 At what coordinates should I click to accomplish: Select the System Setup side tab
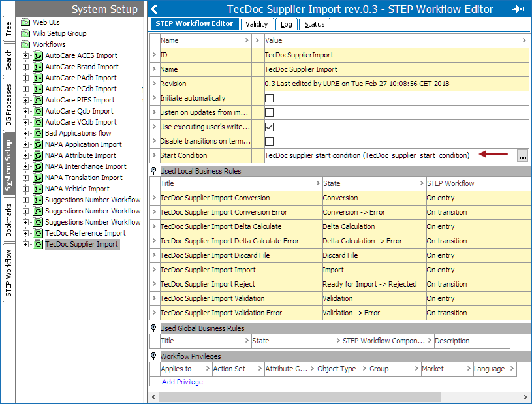(8, 164)
